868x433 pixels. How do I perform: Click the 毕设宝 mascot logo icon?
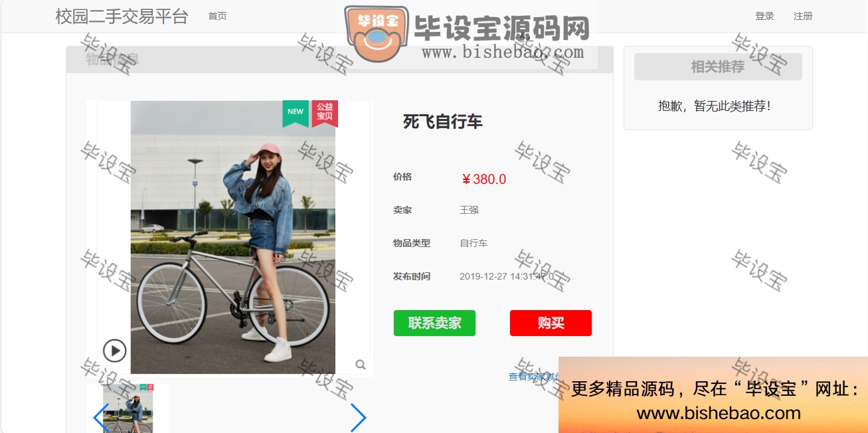[x=375, y=34]
